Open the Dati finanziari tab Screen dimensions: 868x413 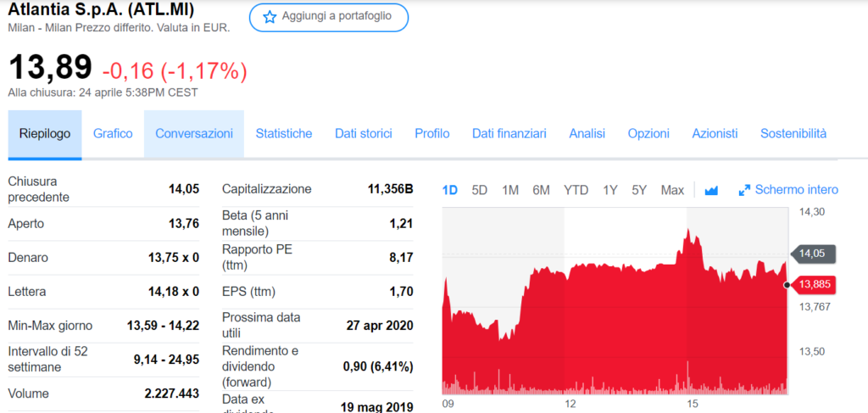click(x=509, y=134)
